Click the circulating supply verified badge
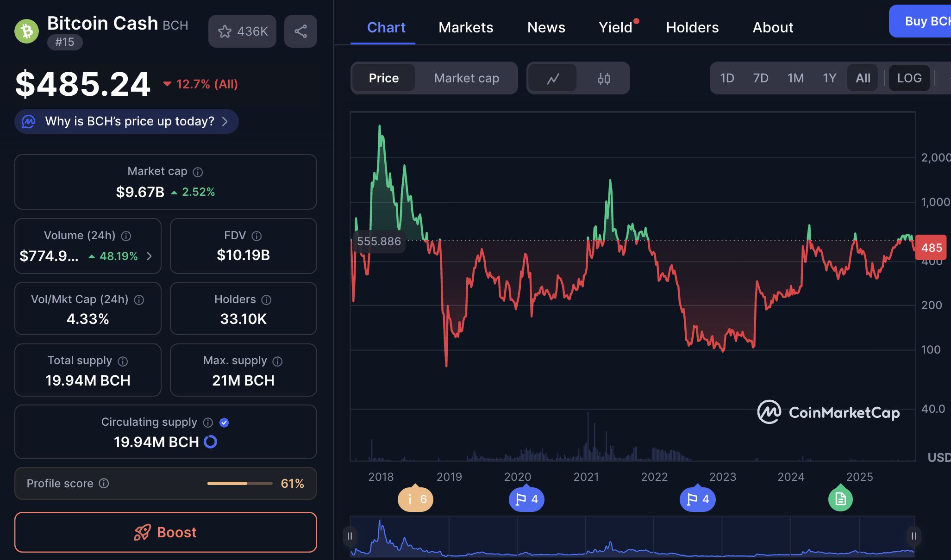 click(x=224, y=423)
